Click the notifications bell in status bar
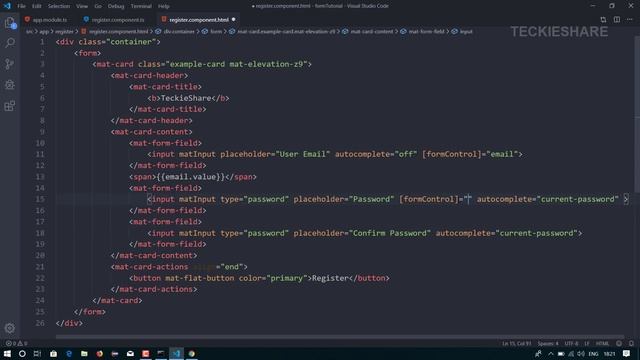The height and width of the screenshot is (360, 640). 631,344
